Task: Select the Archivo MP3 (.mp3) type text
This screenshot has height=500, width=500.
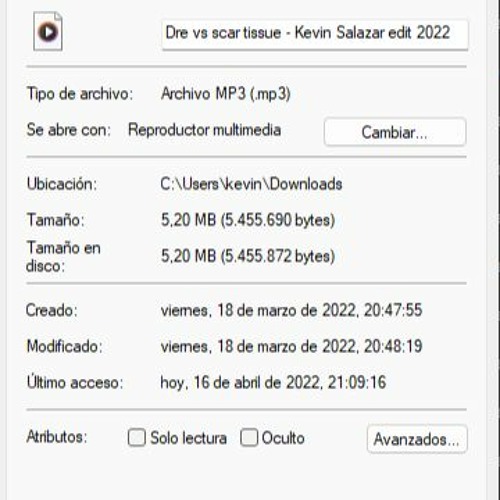Action: [226, 94]
